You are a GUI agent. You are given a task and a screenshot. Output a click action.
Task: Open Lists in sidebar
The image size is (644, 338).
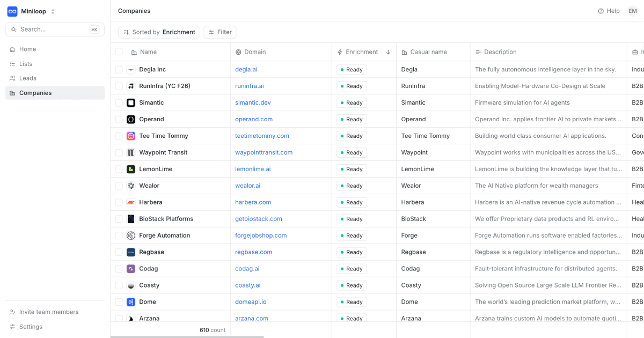click(x=55, y=64)
